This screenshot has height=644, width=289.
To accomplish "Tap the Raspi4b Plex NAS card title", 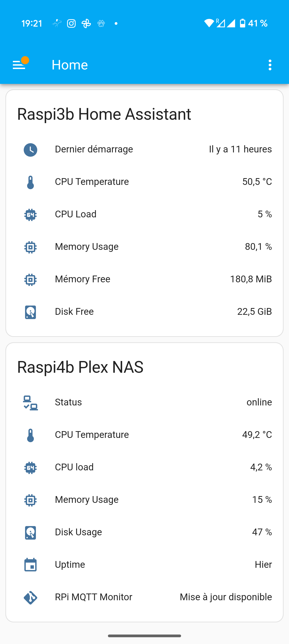I will [x=80, y=367].
